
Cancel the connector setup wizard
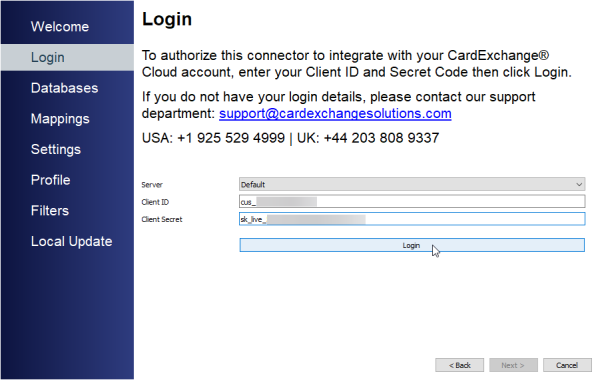(x=567, y=365)
